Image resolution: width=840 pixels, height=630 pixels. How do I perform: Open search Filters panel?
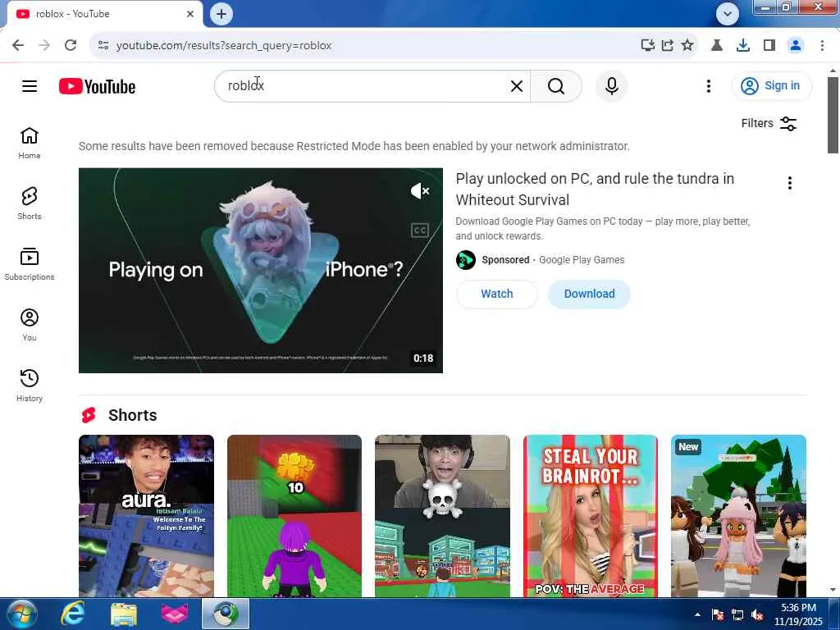pos(769,123)
